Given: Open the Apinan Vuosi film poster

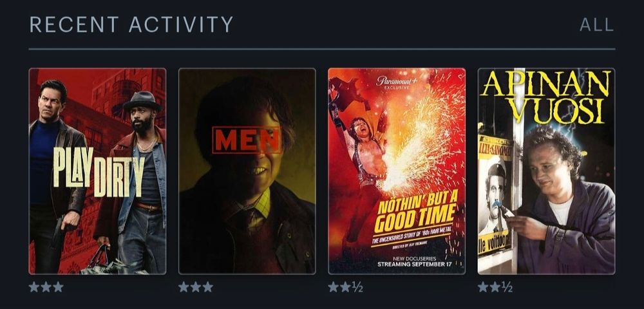Looking at the screenshot, I should pyautogui.click(x=546, y=171).
